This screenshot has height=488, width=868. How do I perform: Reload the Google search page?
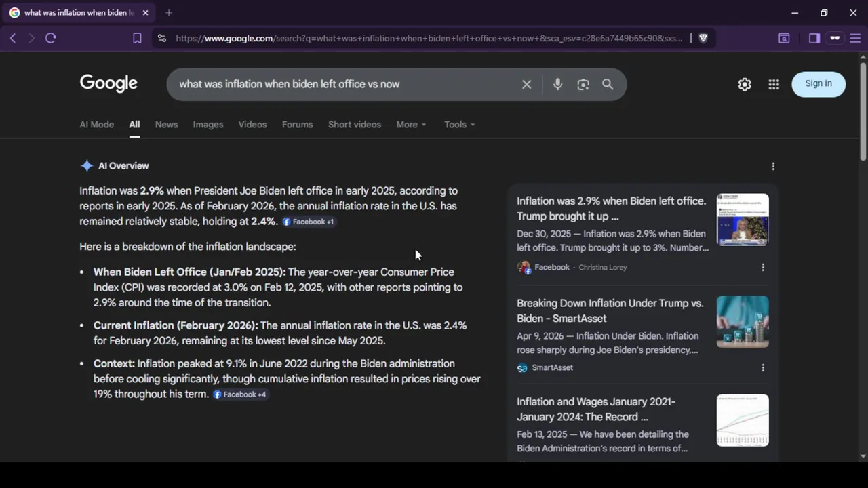[x=51, y=38]
